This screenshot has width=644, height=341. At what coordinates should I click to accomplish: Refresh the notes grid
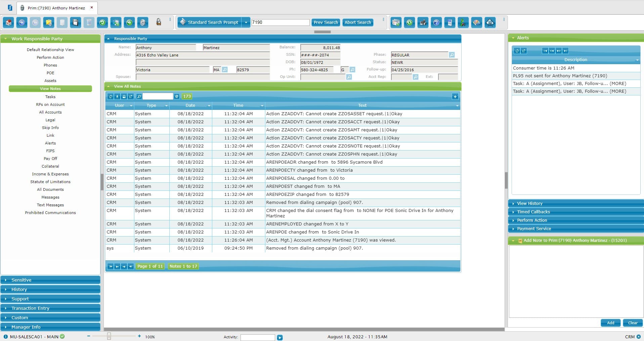pos(111,96)
